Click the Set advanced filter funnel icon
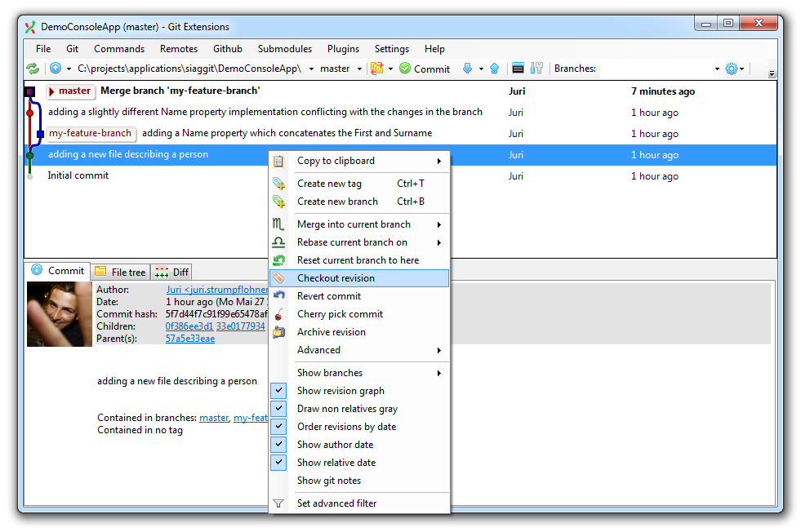The width and height of the screenshot is (801, 532). pos(278,503)
